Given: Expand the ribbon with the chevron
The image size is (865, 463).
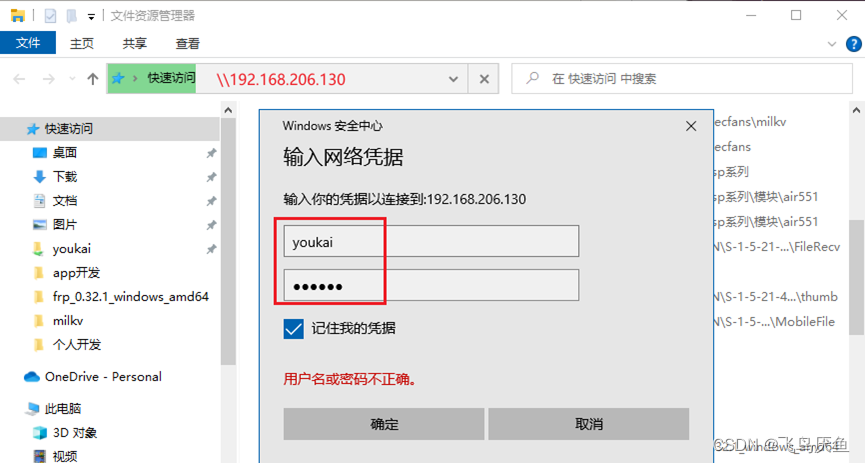Looking at the screenshot, I should click(x=832, y=44).
